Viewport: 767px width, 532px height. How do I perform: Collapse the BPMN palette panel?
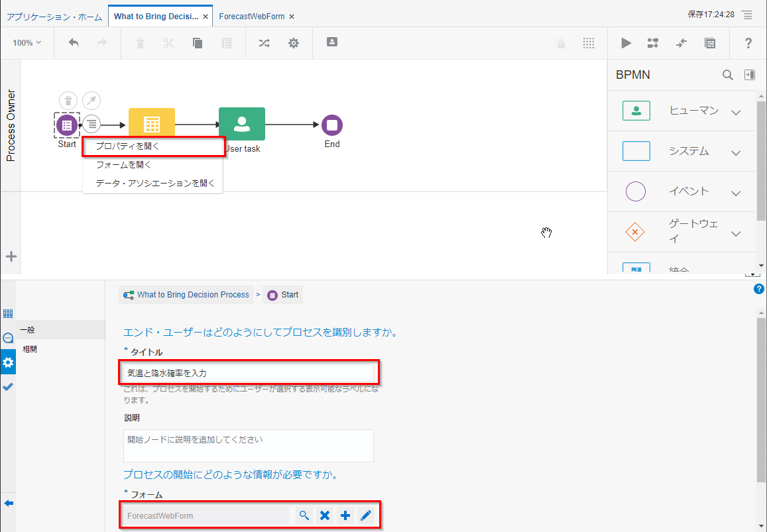tap(749, 75)
